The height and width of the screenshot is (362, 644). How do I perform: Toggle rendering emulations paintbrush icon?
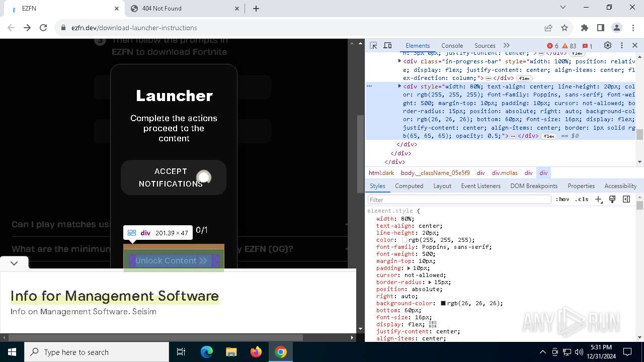(612, 200)
